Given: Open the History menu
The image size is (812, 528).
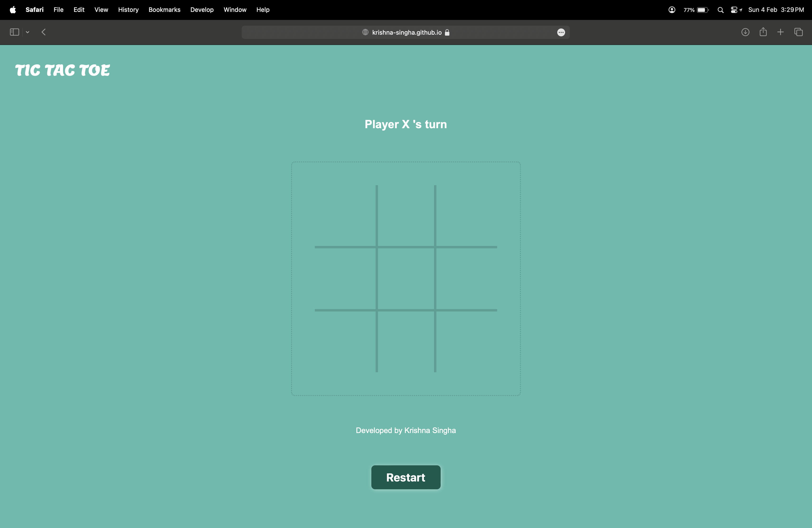Looking at the screenshot, I should click(128, 10).
